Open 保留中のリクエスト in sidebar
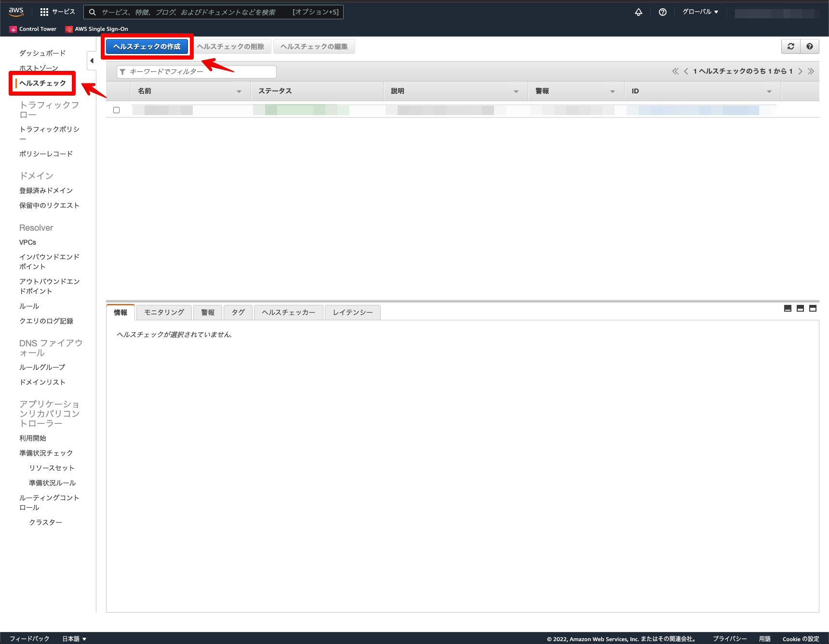The image size is (829, 644). click(49, 205)
